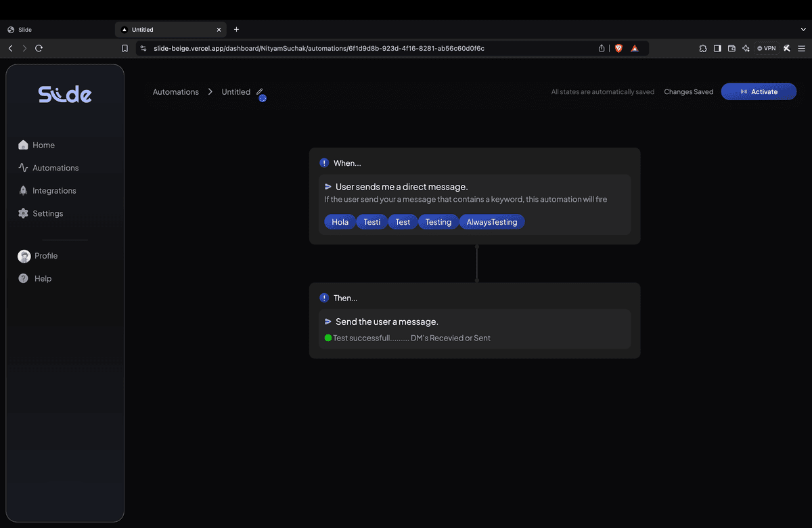This screenshot has width=812, height=528.
Task: Open Brave Rewards triangle icon
Action: click(x=635, y=48)
